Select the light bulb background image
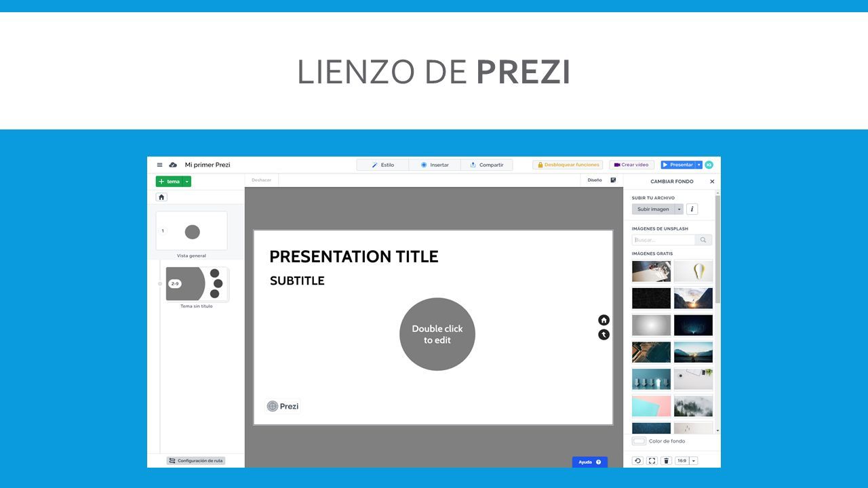The height and width of the screenshot is (488, 868). point(693,271)
